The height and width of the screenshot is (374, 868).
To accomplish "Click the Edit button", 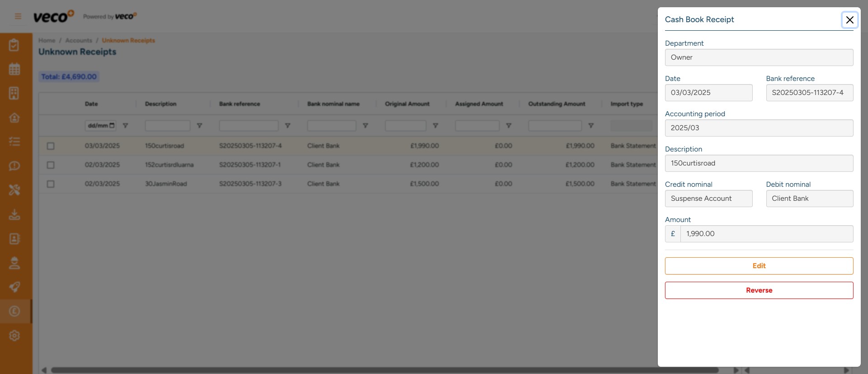I will click(759, 266).
